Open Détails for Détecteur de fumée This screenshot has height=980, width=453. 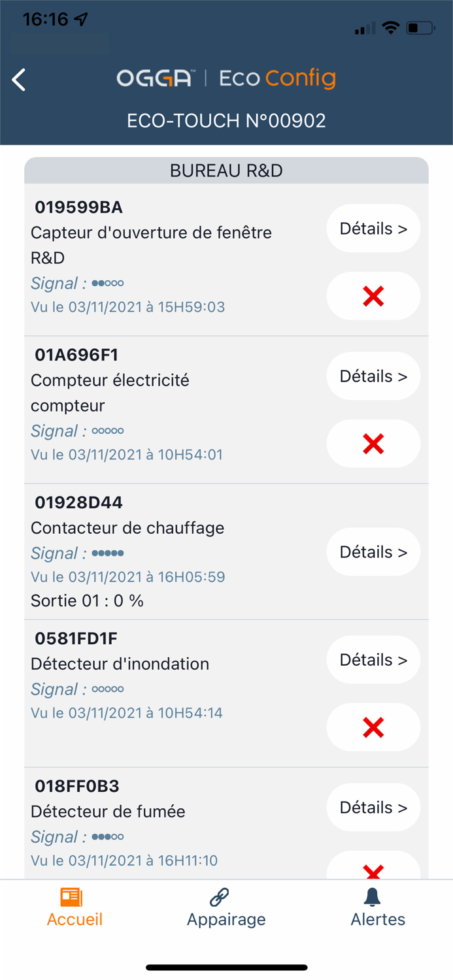pyautogui.click(x=373, y=808)
